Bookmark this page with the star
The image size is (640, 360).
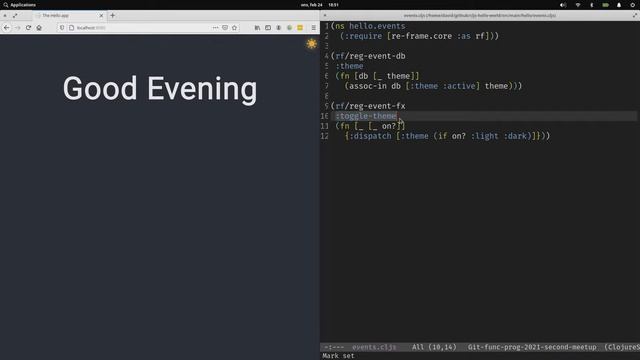(x=234, y=28)
